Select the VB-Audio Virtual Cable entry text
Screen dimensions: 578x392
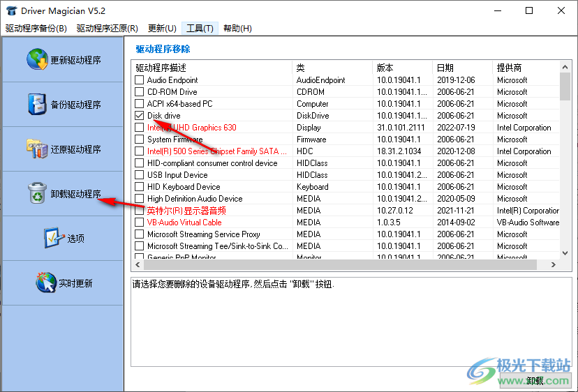[x=184, y=223]
